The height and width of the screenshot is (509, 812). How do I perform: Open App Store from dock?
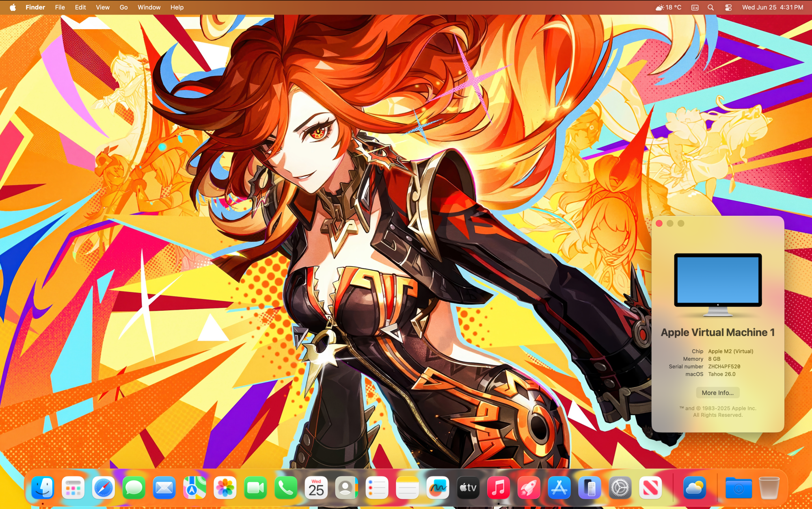(x=559, y=488)
